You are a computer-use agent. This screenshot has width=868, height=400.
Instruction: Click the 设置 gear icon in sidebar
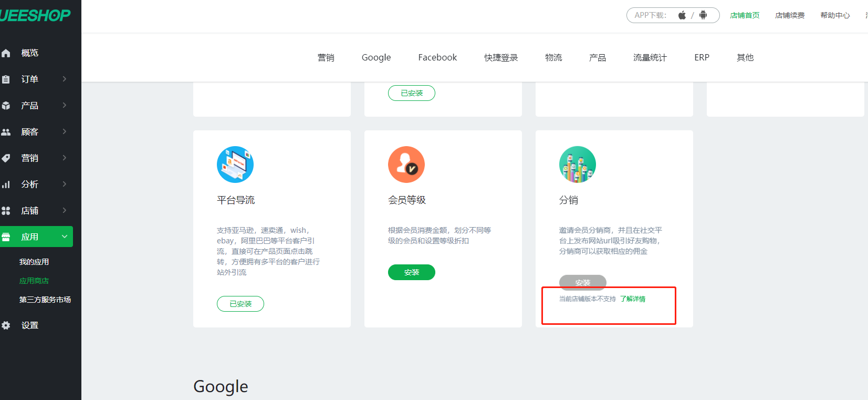pyautogui.click(x=6, y=325)
